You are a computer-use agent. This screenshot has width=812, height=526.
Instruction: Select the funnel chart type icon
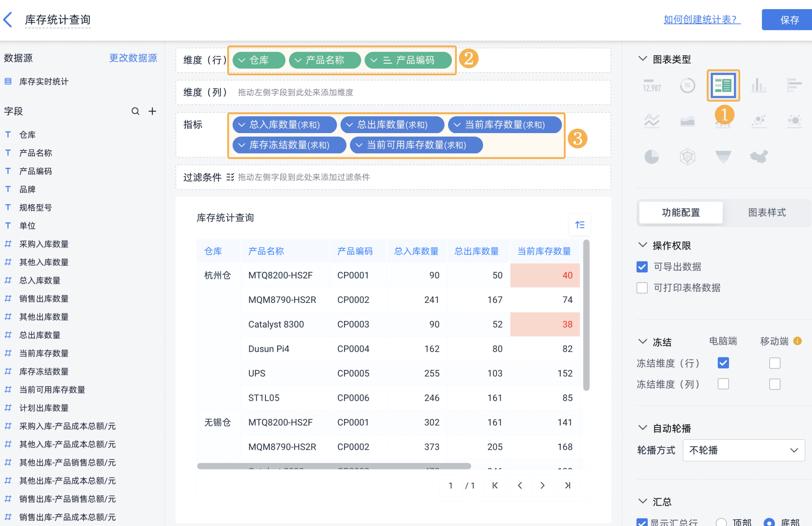(x=723, y=157)
